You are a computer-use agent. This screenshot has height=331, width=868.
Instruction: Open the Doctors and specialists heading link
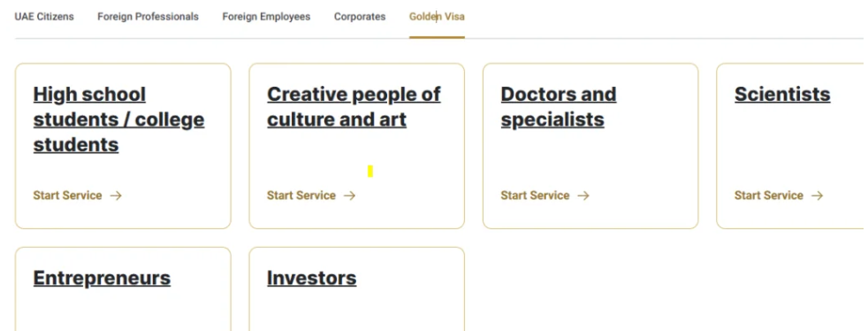pyautogui.click(x=559, y=106)
